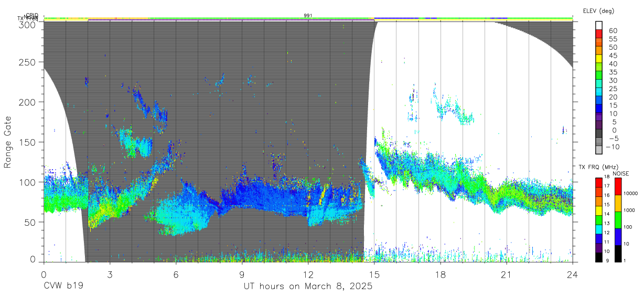Click the 'CVW b19' radar beam label
The width and height of the screenshot is (644, 297).
point(63,287)
